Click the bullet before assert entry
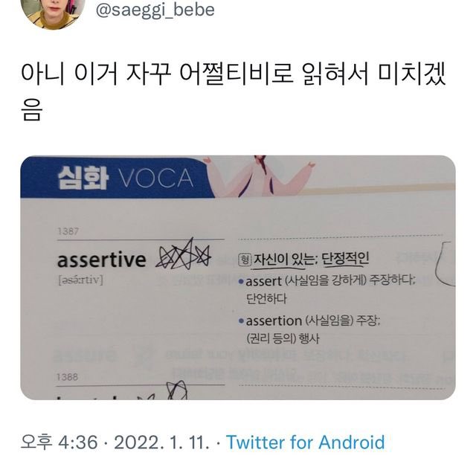 tap(241, 282)
